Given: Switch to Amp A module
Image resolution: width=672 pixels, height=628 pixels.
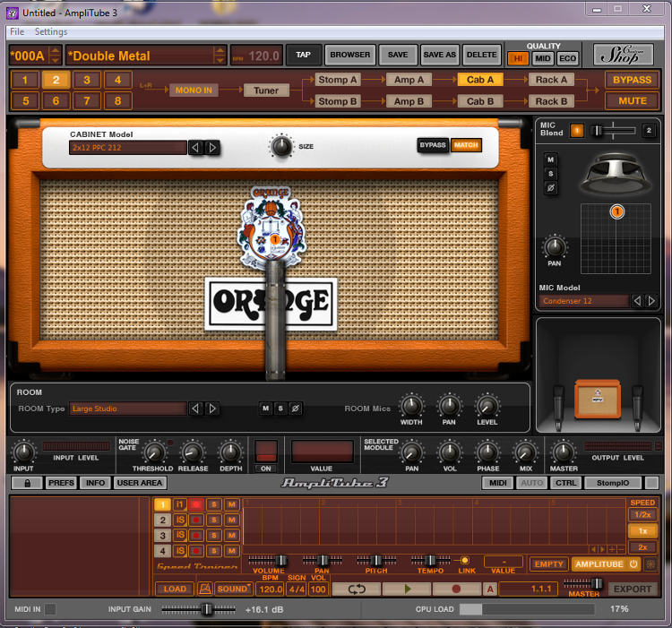Looking at the screenshot, I should [x=409, y=80].
